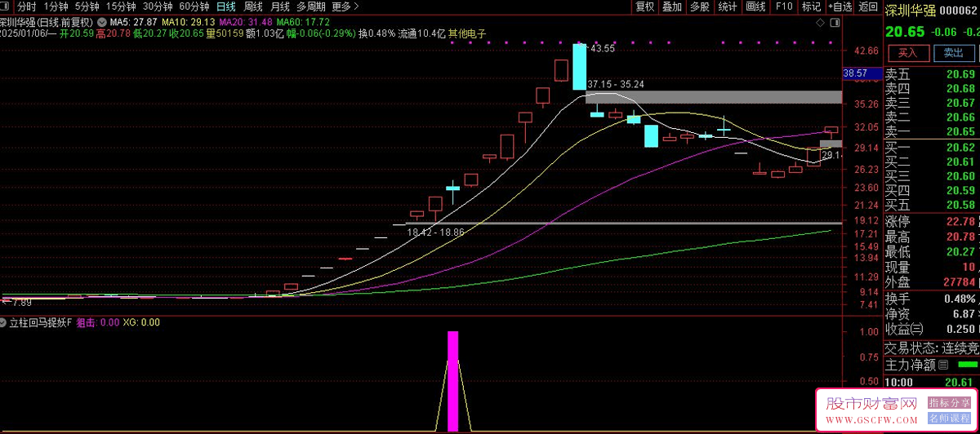Click the 买入 buy button
Image resolution: width=980 pixels, height=434 pixels.
(908, 53)
